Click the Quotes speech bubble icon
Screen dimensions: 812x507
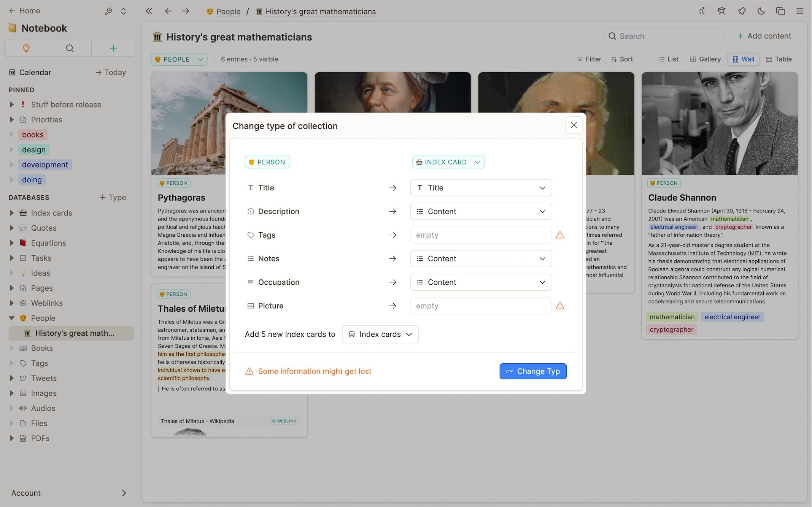point(23,228)
